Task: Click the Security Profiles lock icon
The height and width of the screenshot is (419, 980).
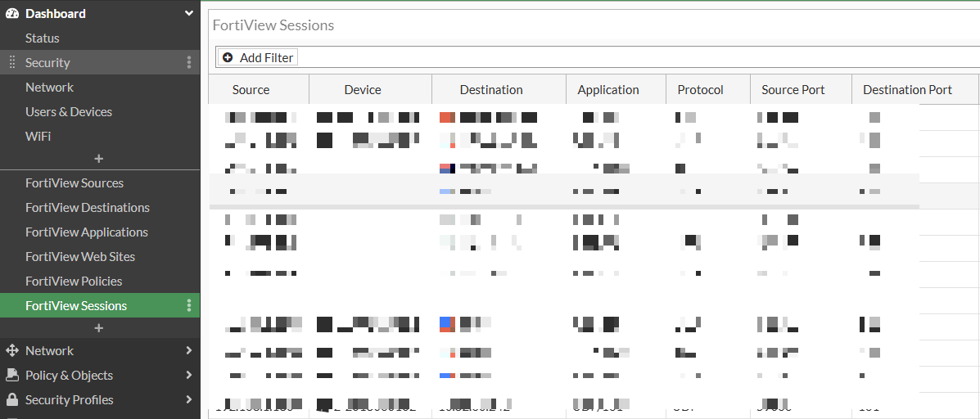Action: click(x=12, y=399)
